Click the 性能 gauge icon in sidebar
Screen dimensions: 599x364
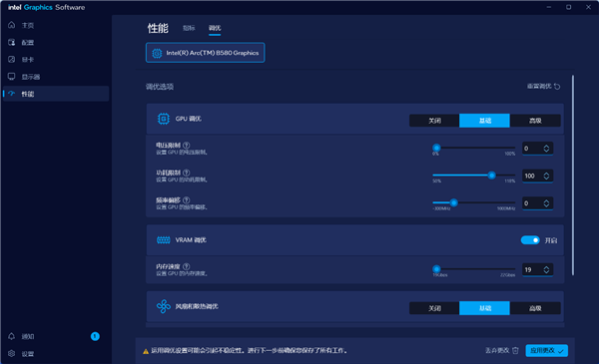point(11,94)
